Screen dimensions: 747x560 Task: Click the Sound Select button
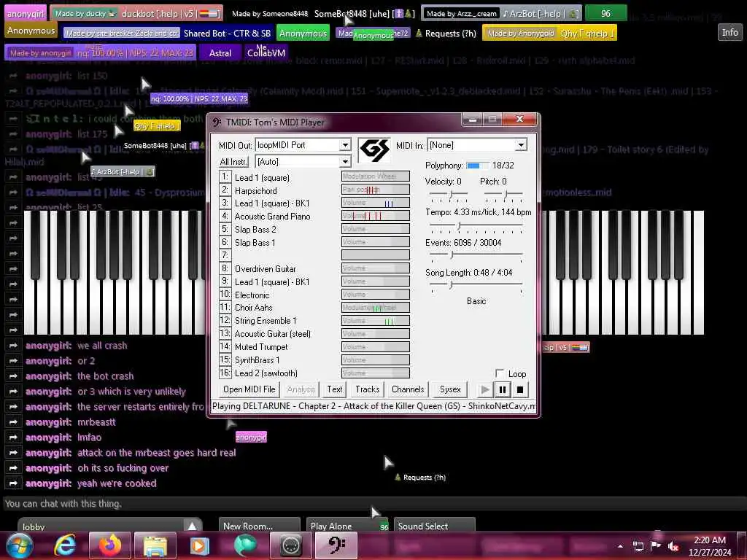pyautogui.click(x=435, y=526)
